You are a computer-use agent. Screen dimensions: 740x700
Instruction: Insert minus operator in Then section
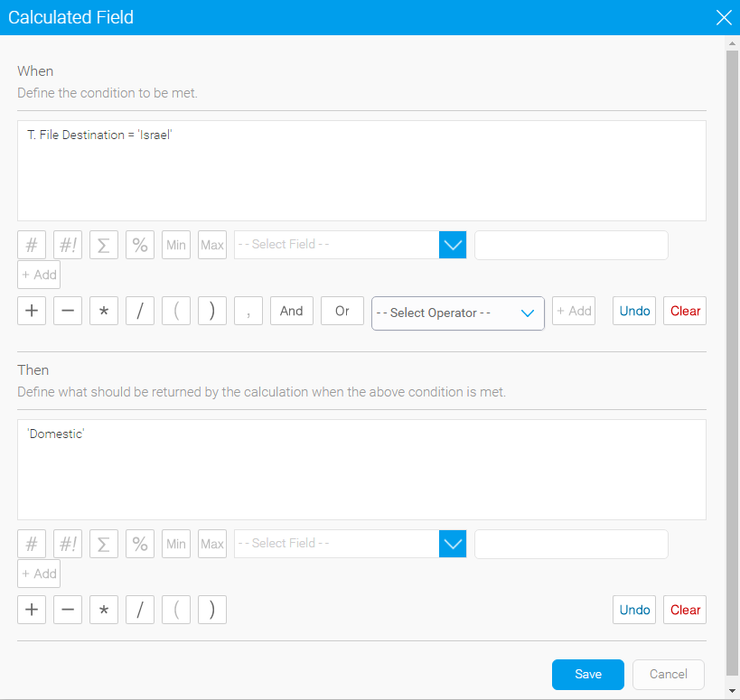68,610
